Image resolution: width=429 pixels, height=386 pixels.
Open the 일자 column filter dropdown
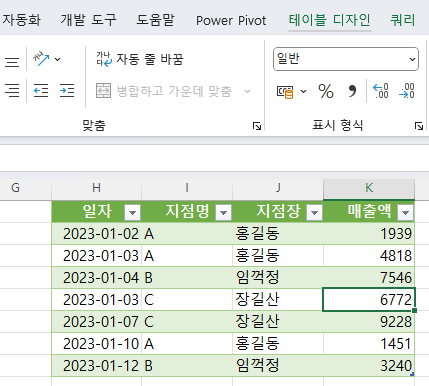132,212
